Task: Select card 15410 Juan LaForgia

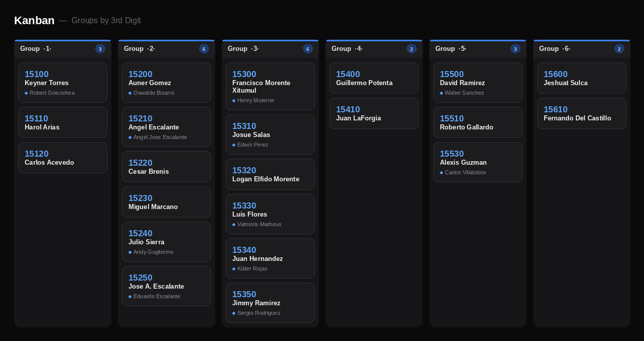Action: pyautogui.click(x=374, y=113)
